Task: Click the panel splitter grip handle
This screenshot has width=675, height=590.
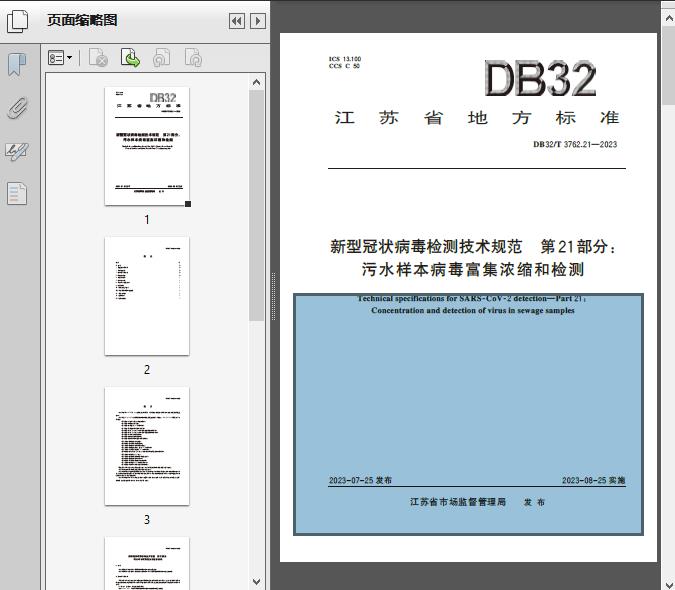Action: 273,297
